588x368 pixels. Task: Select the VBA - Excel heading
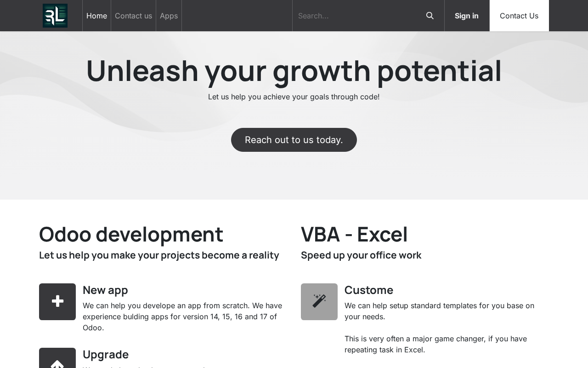(354, 234)
